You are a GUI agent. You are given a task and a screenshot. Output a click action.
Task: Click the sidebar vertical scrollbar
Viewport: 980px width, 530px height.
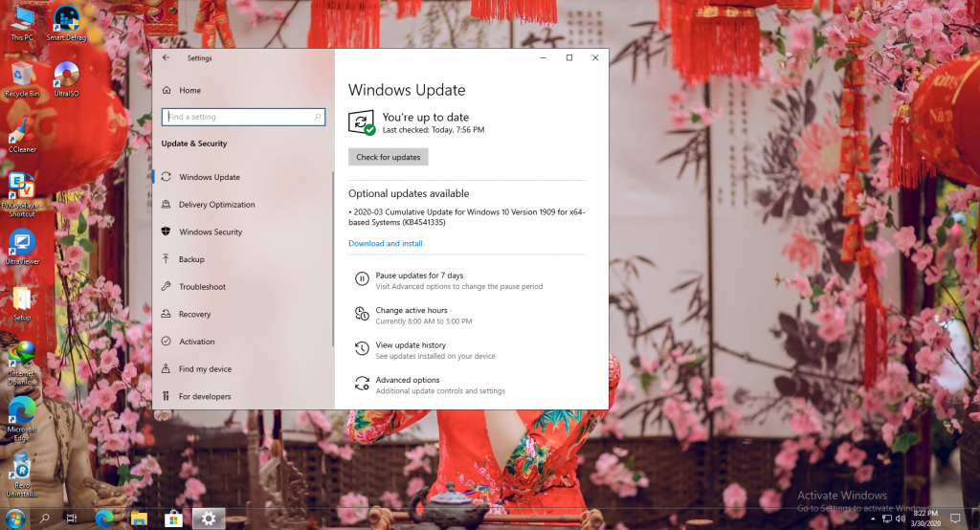coord(332,258)
